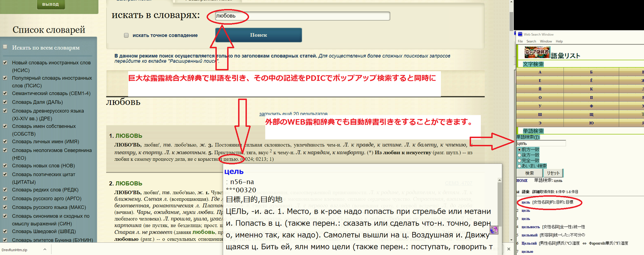Click letter Ю in the 文字検索 grid
Image resolution: width=644 pixels, height=255 pixels.
[x=591, y=123]
